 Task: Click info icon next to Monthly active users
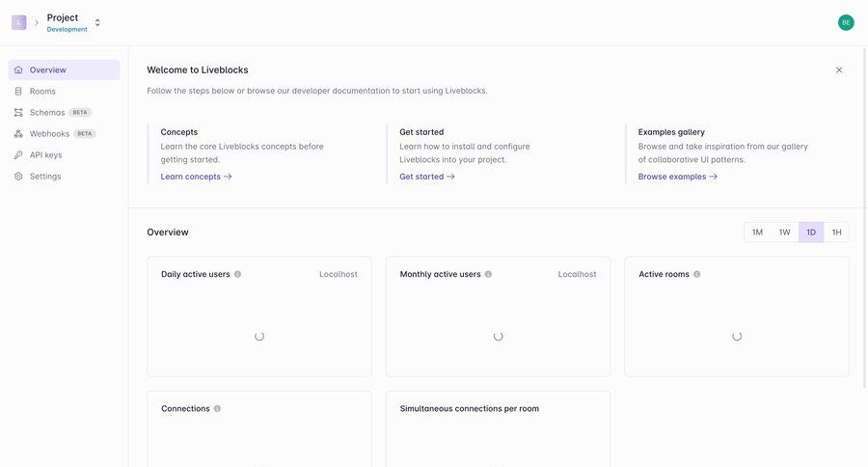point(488,274)
